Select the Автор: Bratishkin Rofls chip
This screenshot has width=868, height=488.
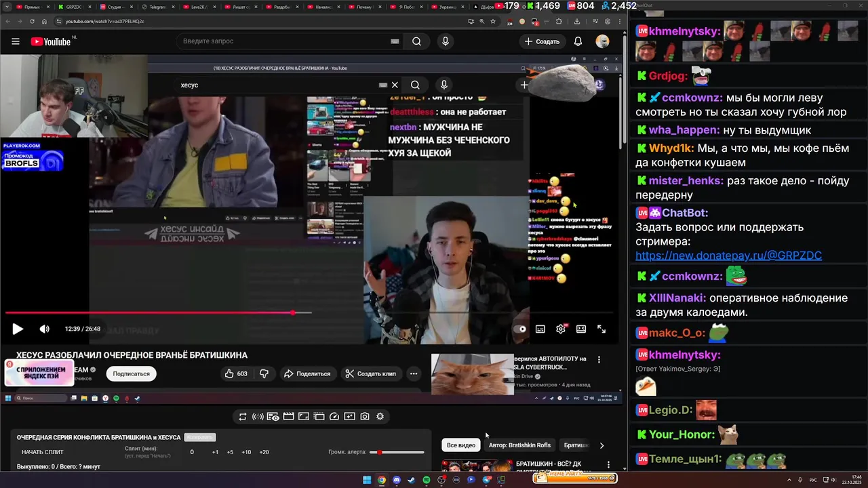(x=519, y=445)
